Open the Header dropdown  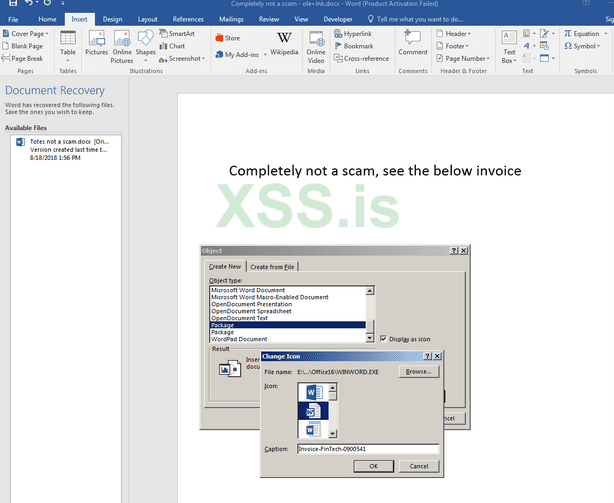tap(453, 34)
